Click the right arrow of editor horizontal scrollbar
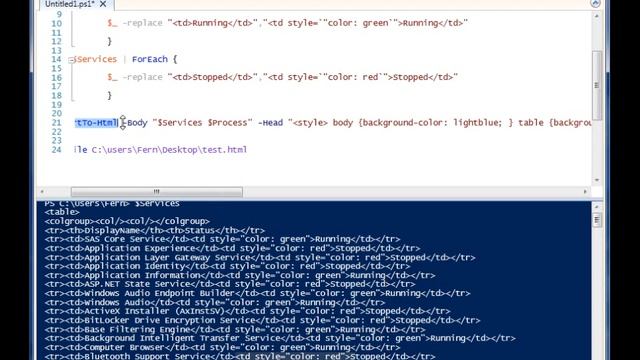This screenshot has width=640, height=360. 585,191
